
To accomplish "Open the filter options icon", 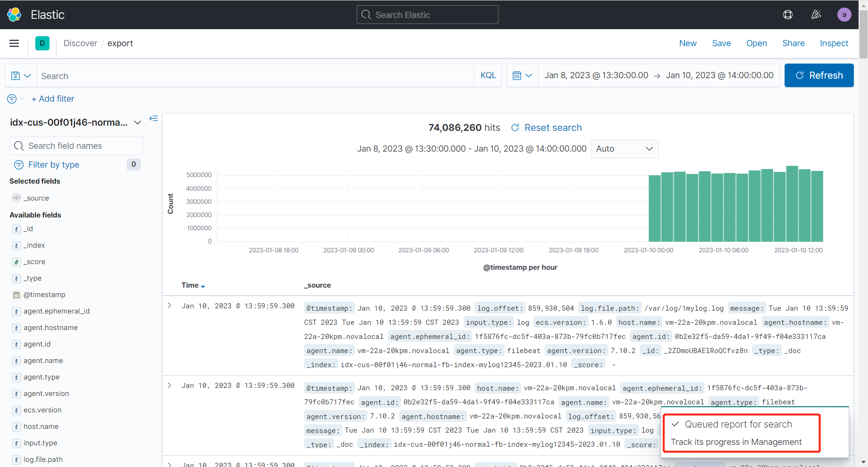I will (12, 99).
